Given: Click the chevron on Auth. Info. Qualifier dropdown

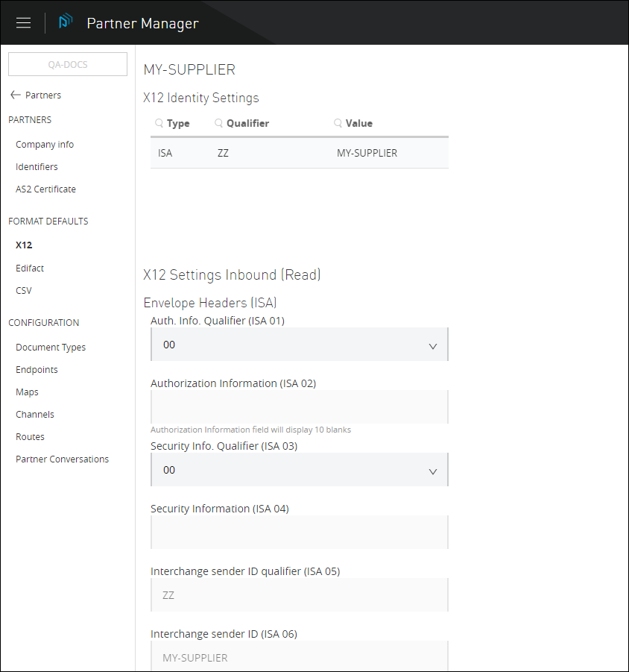Looking at the screenshot, I should coord(433,345).
